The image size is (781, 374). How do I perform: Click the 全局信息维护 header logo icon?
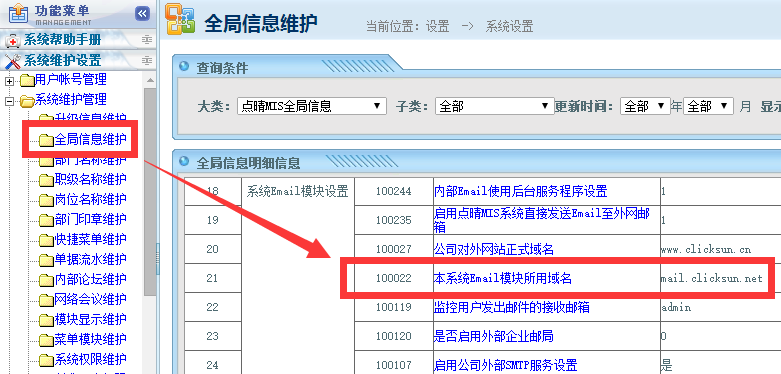pyautogui.click(x=180, y=19)
